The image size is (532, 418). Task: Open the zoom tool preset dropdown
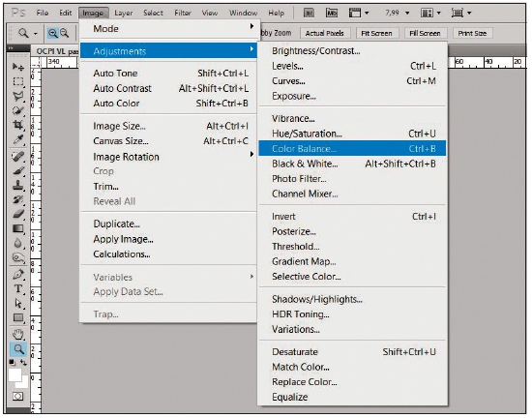point(35,34)
